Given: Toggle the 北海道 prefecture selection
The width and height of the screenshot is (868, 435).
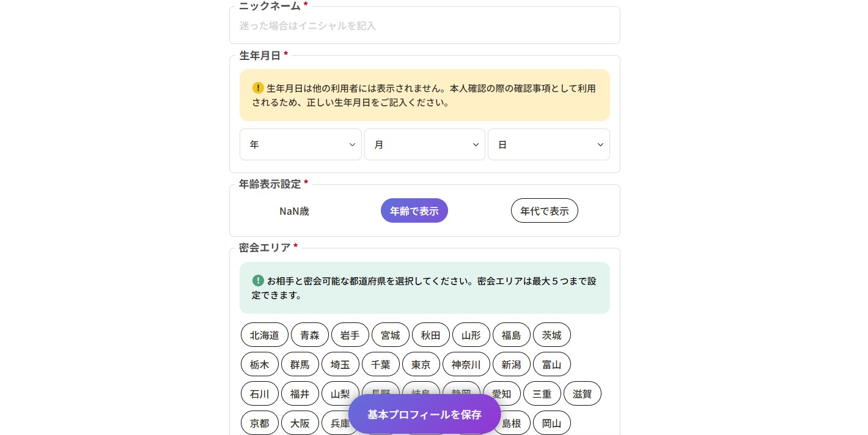Looking at the screenshot, I should coord(264,335).
